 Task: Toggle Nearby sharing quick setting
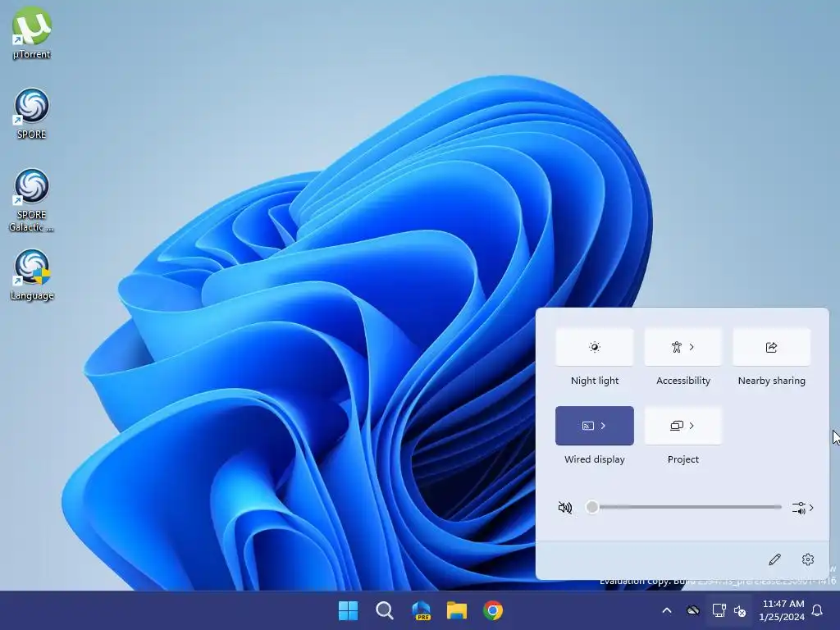(x=771, y=347)
